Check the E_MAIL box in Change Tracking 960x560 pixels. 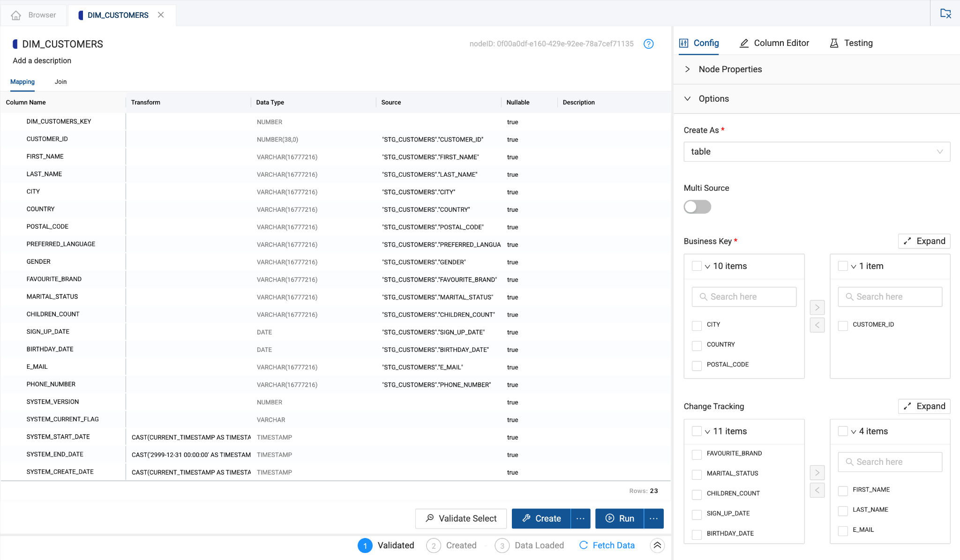tap(843, 530)
